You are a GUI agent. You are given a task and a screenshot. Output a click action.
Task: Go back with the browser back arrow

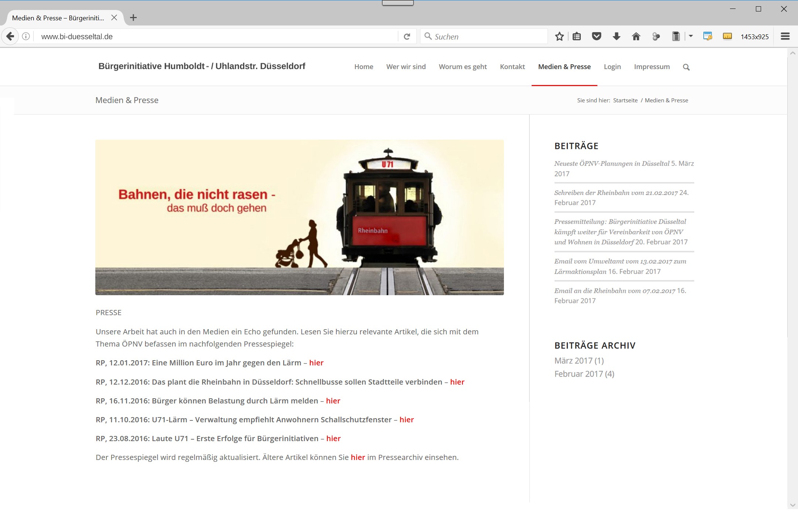(x=10, y=36)
